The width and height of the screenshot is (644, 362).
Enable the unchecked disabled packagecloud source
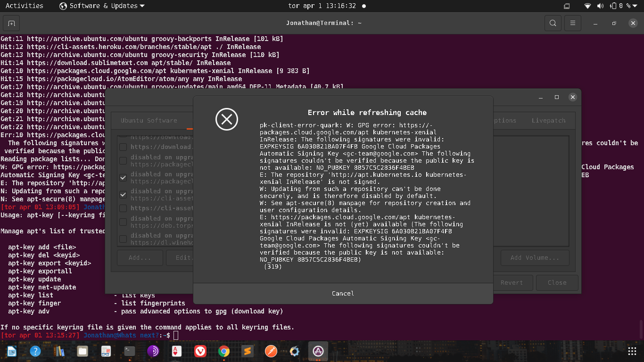coord(123,161)
